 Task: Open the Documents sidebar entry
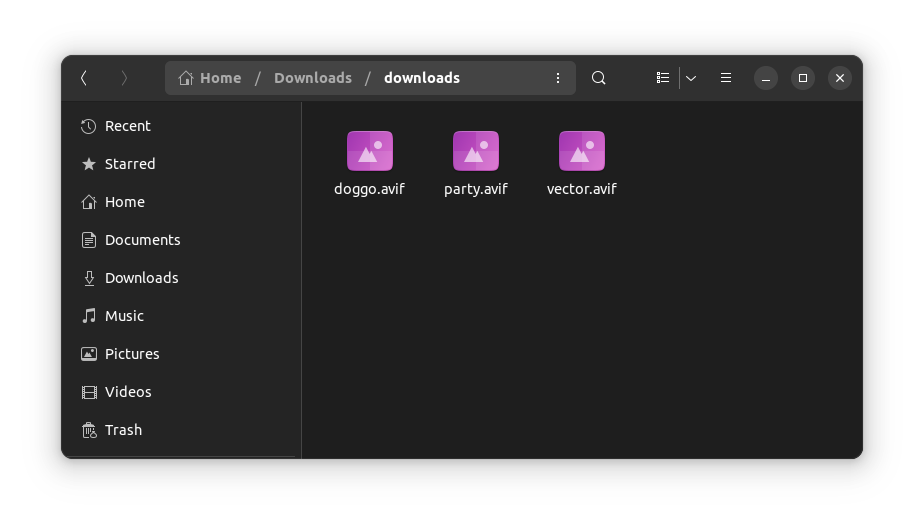[x=142, y=240]
